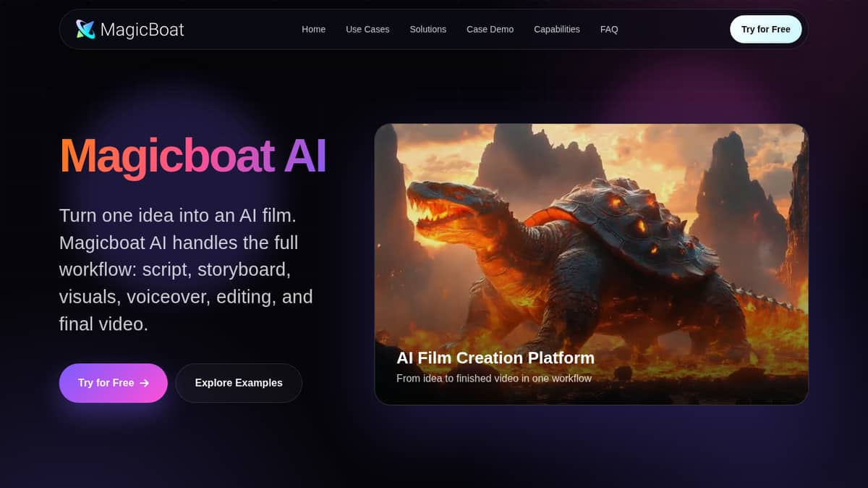
Task: Click the gradient Try for Free hero button
Action: 113,383
